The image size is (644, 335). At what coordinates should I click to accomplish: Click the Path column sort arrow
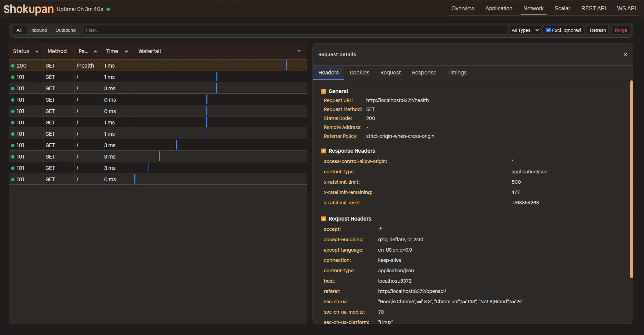pyautogui.click(x=95, y=51)
